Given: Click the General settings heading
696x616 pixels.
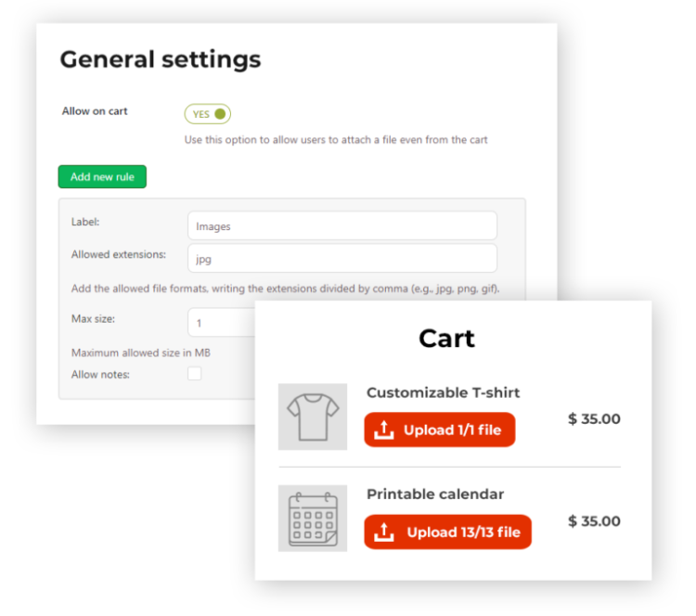Looking at the screenshot, I should [x=161, y=59].
